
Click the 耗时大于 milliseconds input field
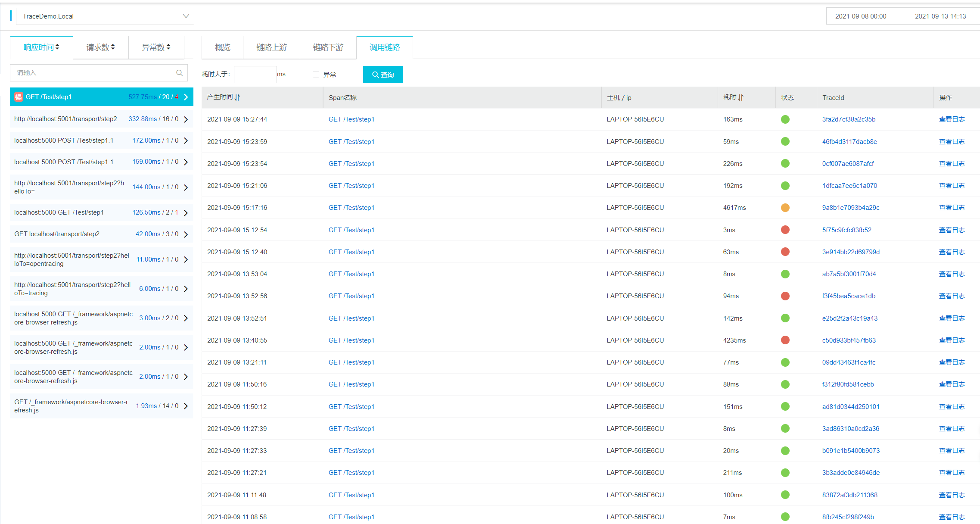coord(255,75)
